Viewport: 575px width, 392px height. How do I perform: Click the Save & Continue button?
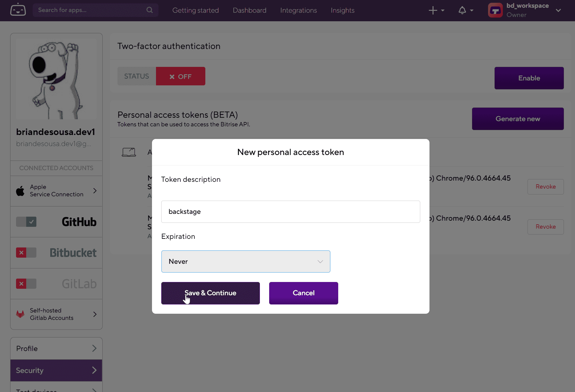211,293
